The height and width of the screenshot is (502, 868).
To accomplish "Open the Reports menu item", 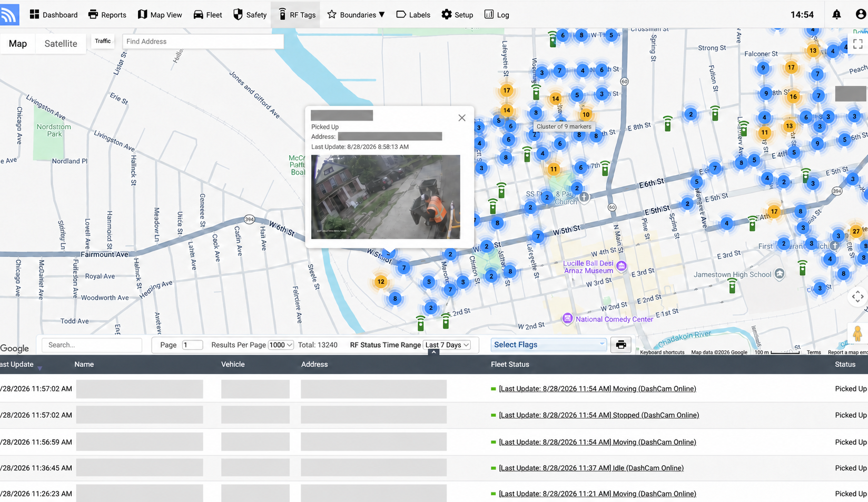I will pyautogui.click(x=107, y=15).
